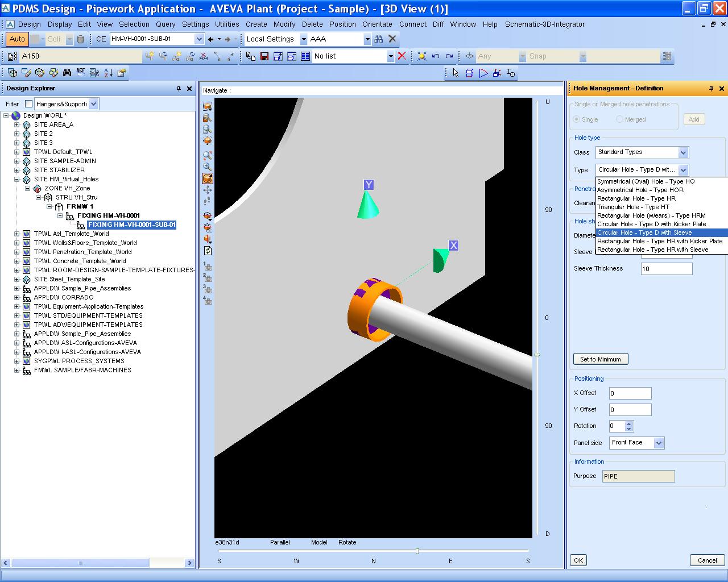Click the Hole Management panel close X

pyautogui.click(x=722, y=89)
